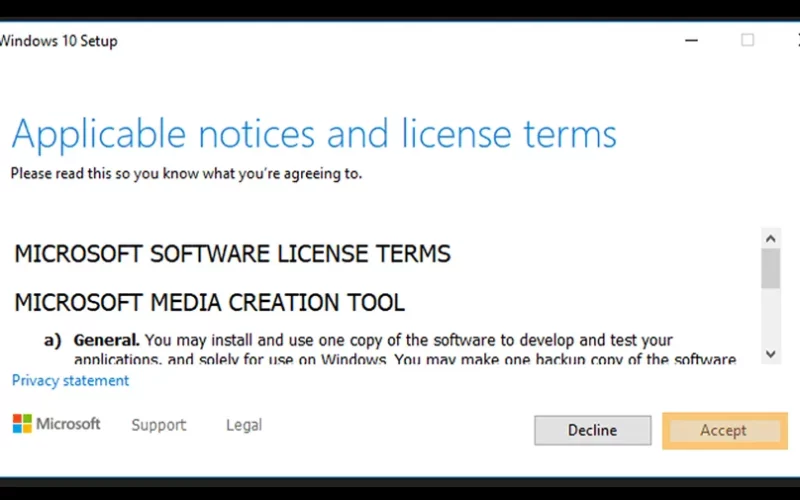Decline the license terms
The height and width of the screenshot is (500, 800).
592,430
